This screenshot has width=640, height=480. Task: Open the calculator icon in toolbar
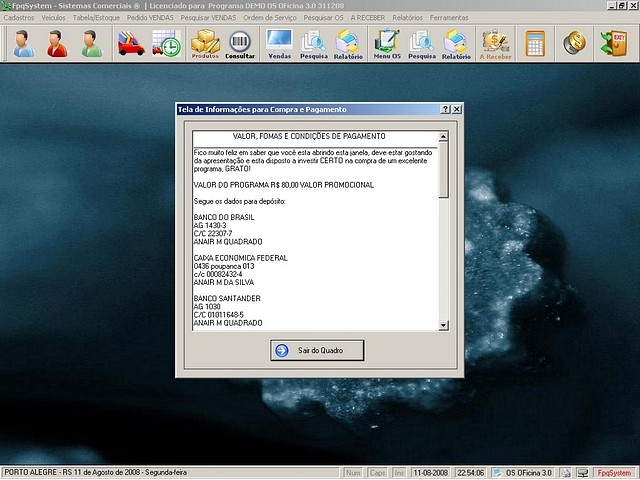point(535,43)
